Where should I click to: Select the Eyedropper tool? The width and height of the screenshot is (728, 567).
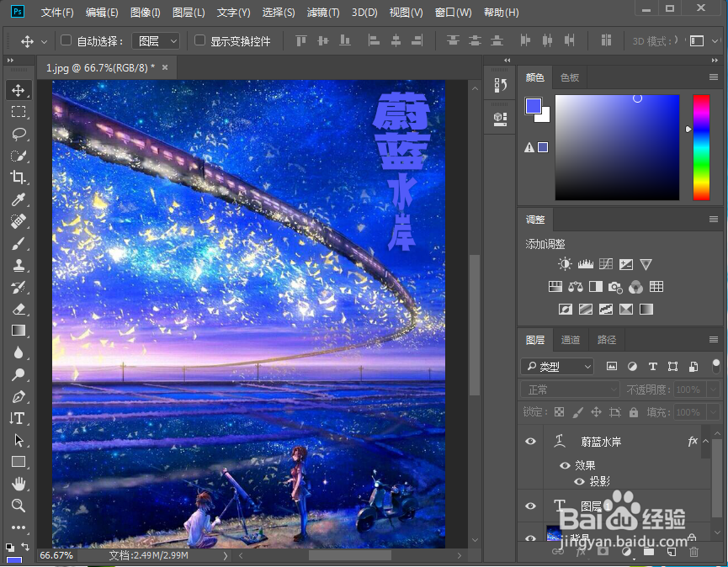(19, 199)
